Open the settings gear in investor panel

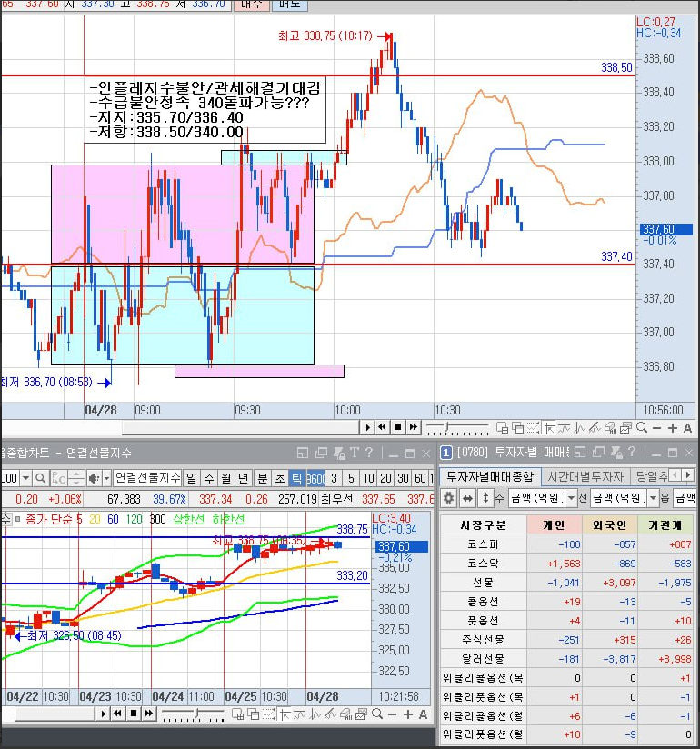coord(448,498)
